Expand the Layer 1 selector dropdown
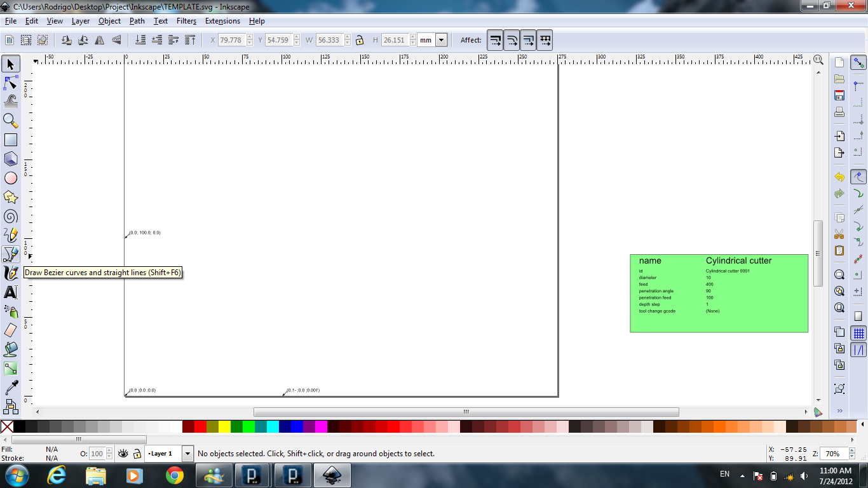Image resolution: width=868 pixels, height=488 pixels. [187, 454]
